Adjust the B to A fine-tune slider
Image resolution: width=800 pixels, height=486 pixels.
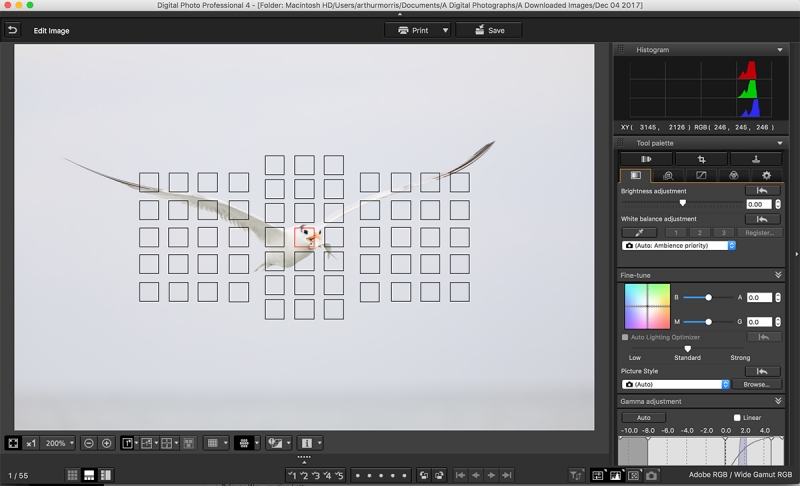coord(708,297)
